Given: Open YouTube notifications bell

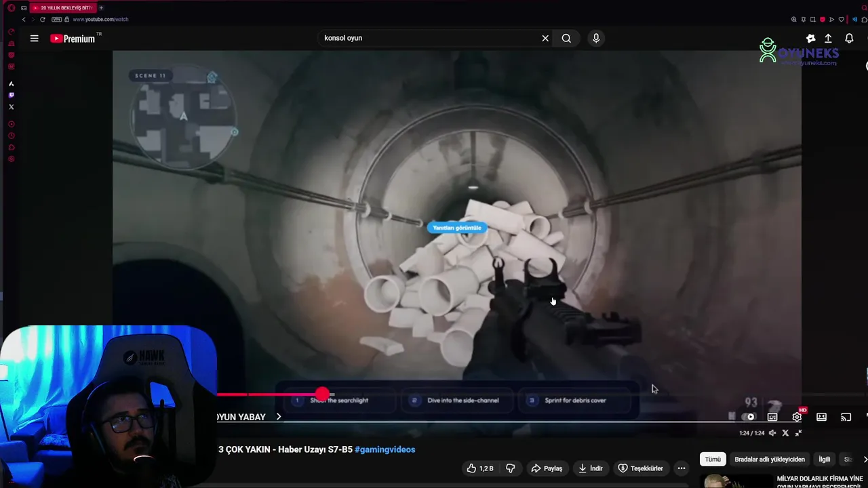Looking at the screenshot, I should (849, 39).
